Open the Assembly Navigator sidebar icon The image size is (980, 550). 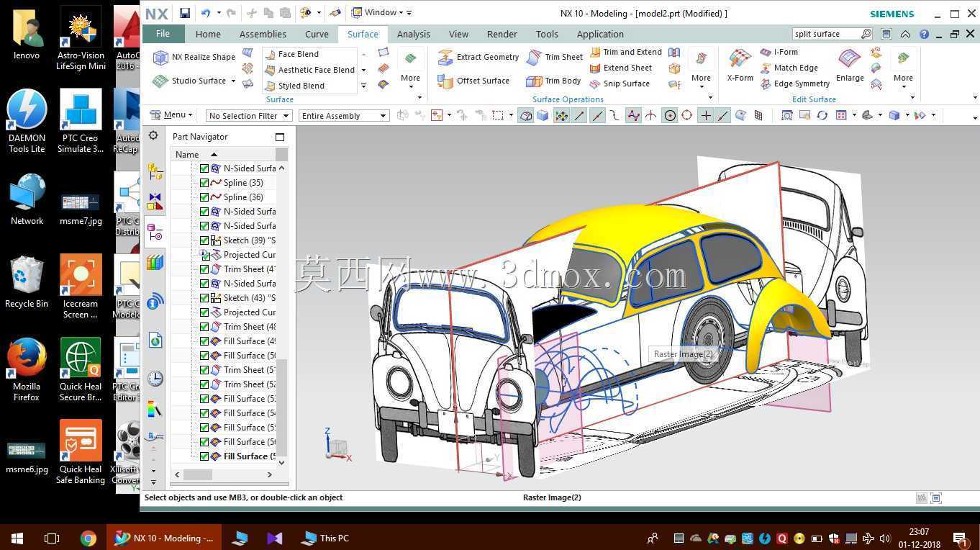(155, 171)
